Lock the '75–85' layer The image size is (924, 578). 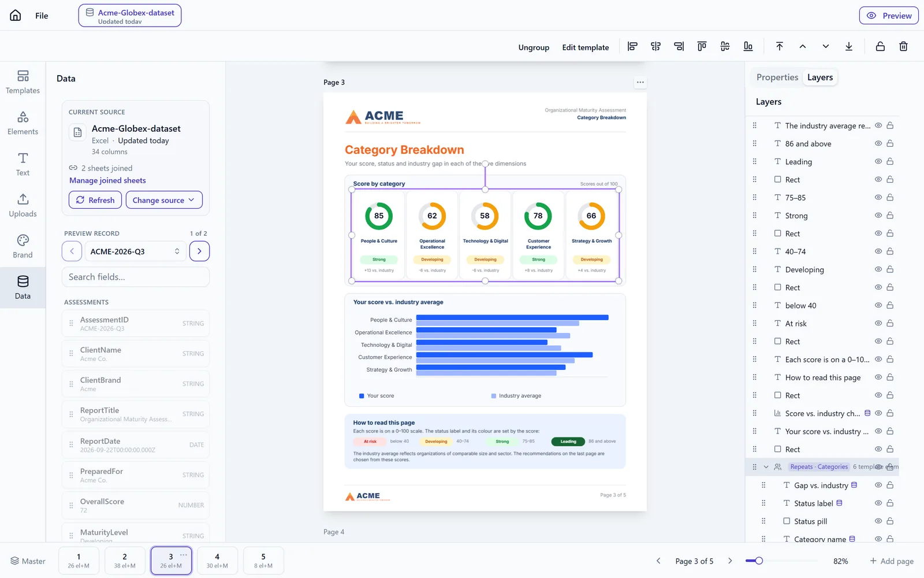point(890,197)
